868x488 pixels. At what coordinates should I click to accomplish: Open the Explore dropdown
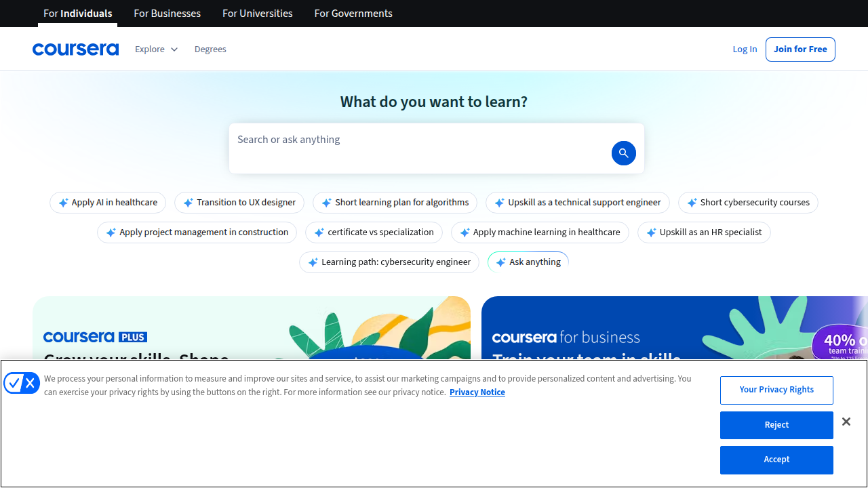tap(156, 49)
